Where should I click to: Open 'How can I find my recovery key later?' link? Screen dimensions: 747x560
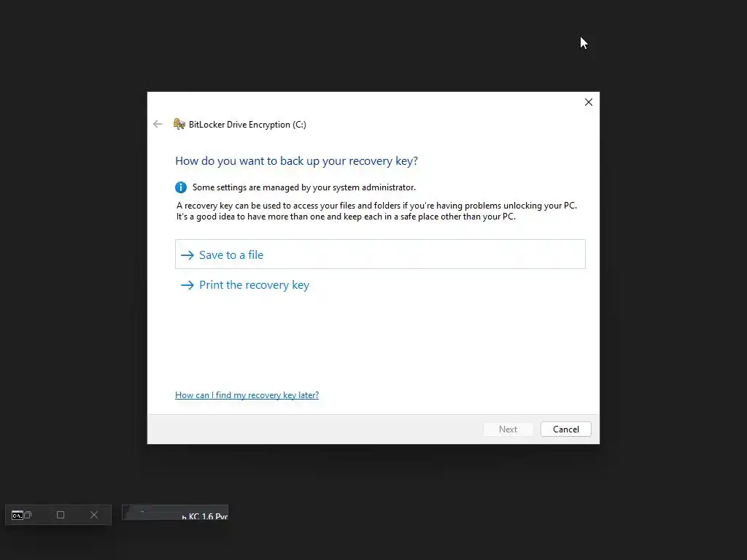pos(247,395)
